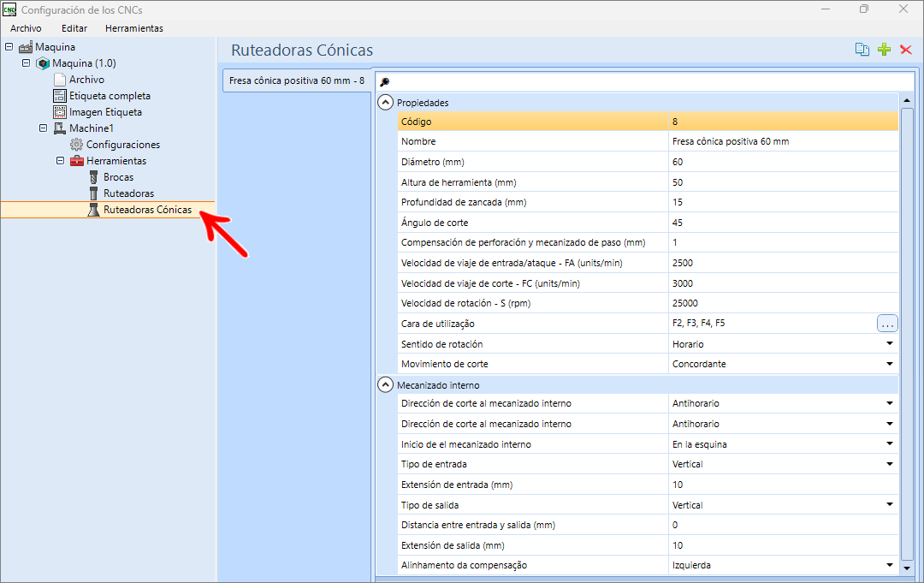The image size is (924, 583).
Task: Select Fresa cônica positiva 60 mm - 8 tool
Action: (297, 80)
